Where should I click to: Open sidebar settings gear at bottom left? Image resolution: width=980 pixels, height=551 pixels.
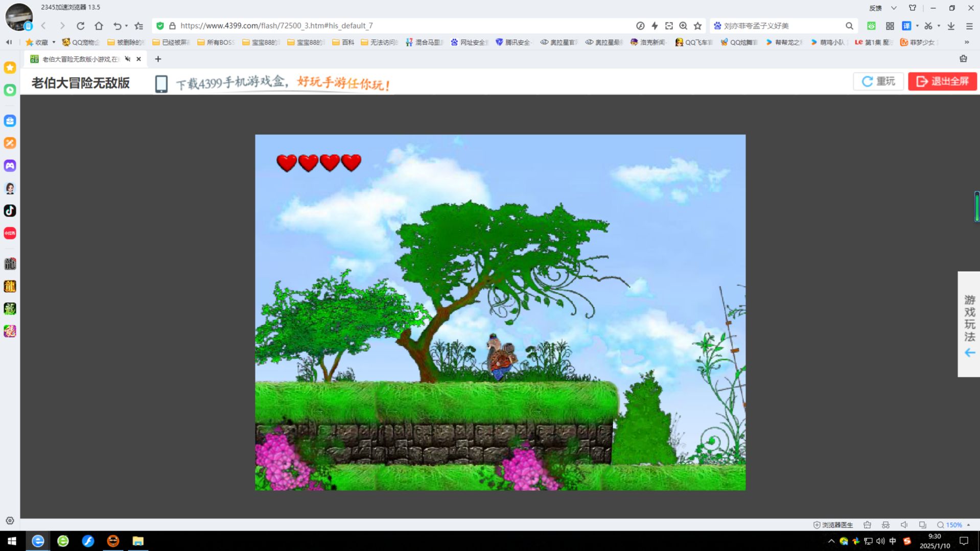[x=10, y=521]
